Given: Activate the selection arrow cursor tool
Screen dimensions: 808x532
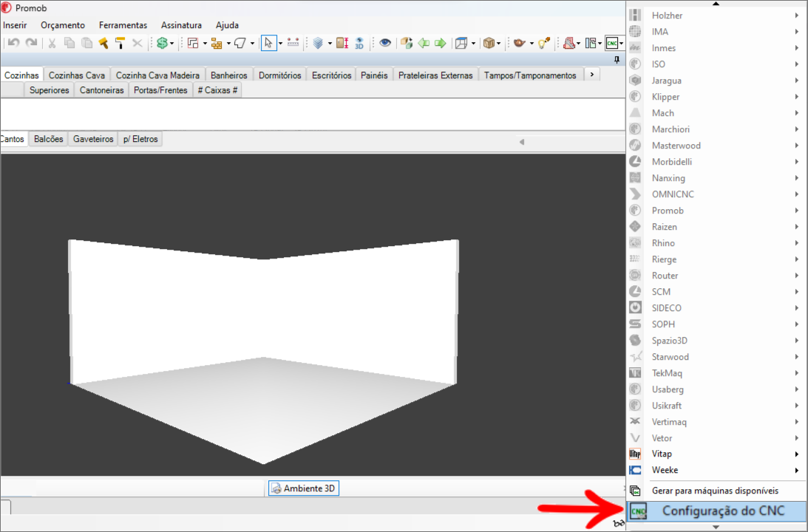Looking at the screenshot, I should (268, 44).
